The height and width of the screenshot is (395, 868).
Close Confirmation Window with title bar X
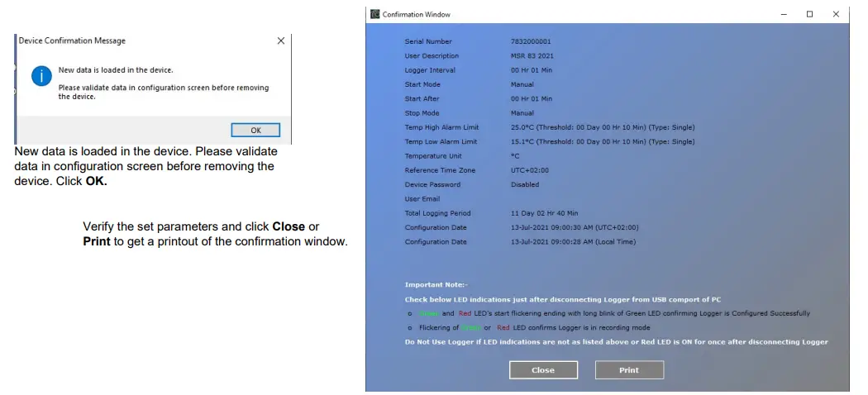click(x=836, y=14)
